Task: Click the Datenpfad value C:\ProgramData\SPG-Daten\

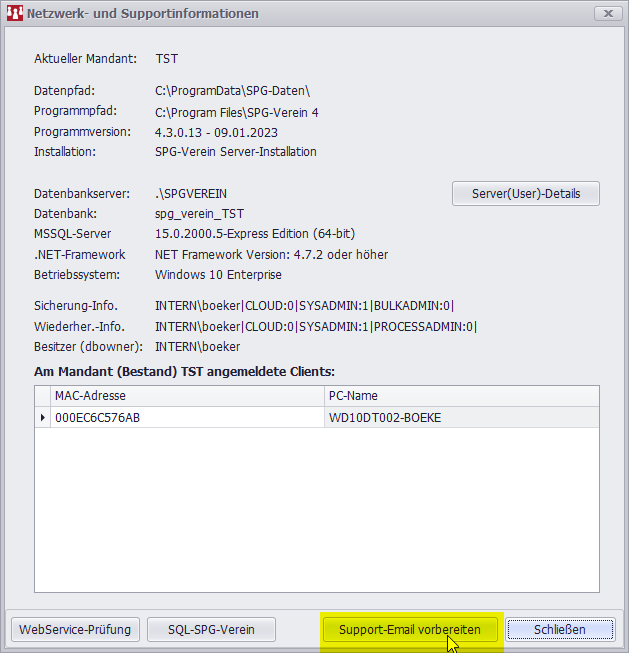Action: [233, 91]
